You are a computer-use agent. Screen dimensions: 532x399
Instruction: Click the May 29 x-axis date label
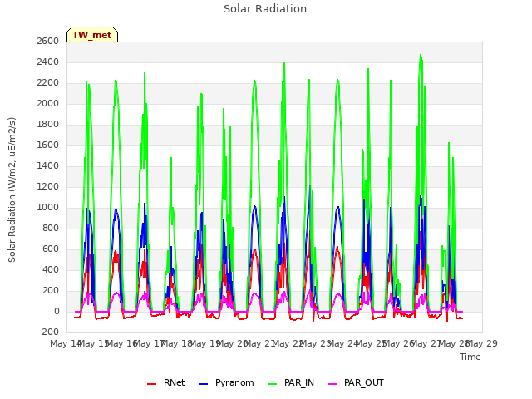482,343
